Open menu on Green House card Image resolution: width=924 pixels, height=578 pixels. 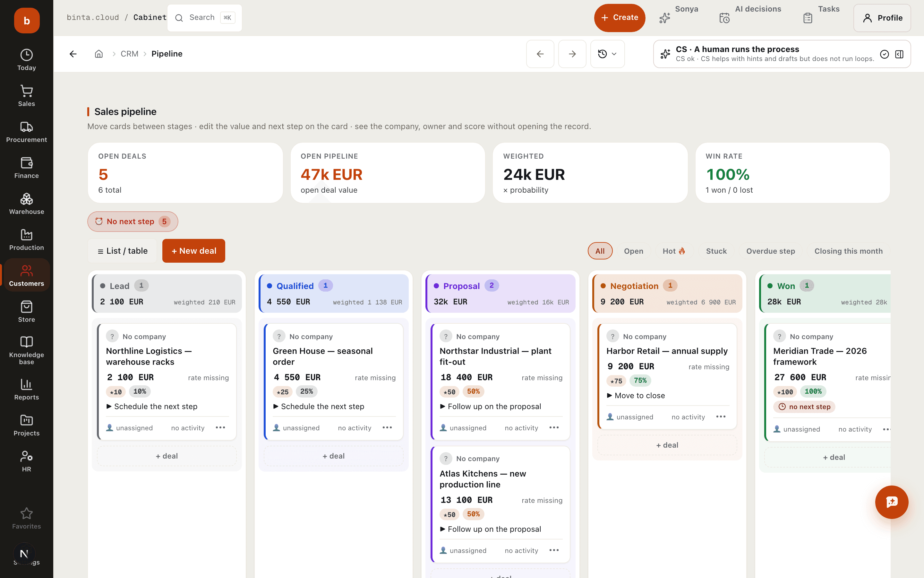pos(387,427)
